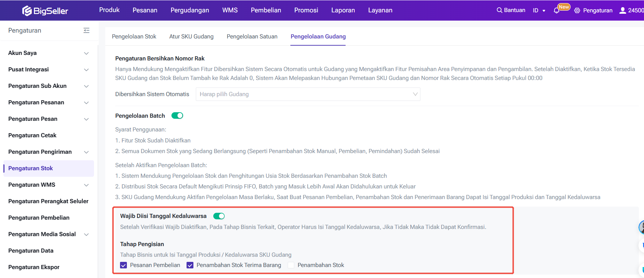Viewport: 644px width, 278px height.
Task: Click the Bantuan search icon
Action: point(499,10)
